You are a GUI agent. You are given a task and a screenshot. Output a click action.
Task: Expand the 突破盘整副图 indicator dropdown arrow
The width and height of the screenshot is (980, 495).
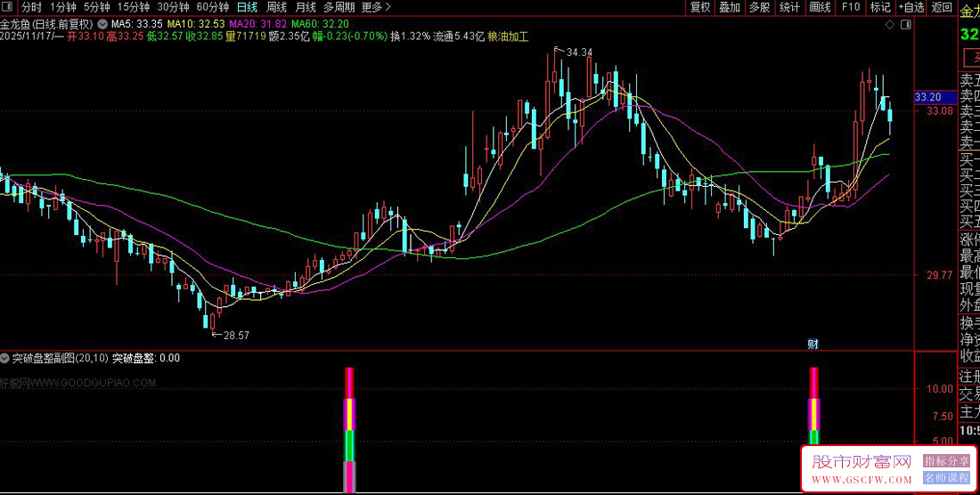tap(5, 358)
